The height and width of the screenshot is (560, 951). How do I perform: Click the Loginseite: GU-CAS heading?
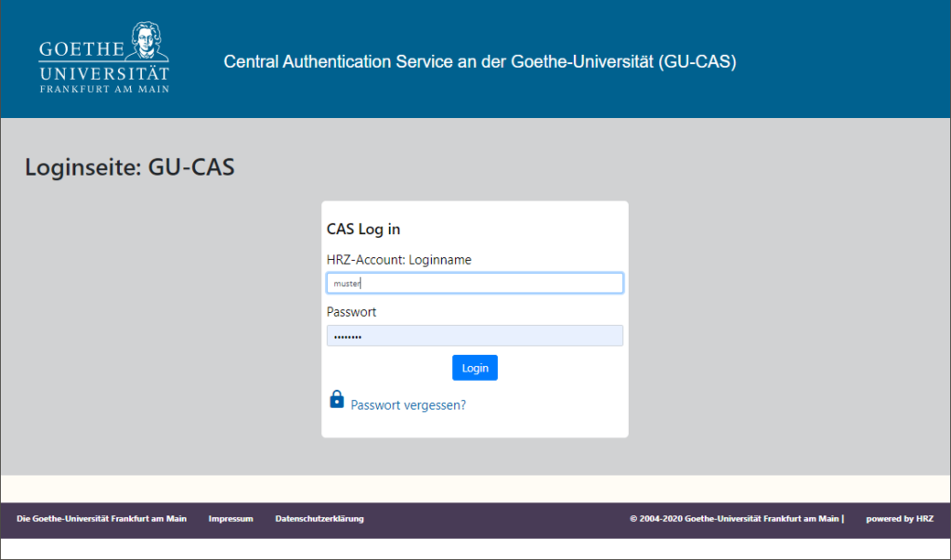(130, 167)
